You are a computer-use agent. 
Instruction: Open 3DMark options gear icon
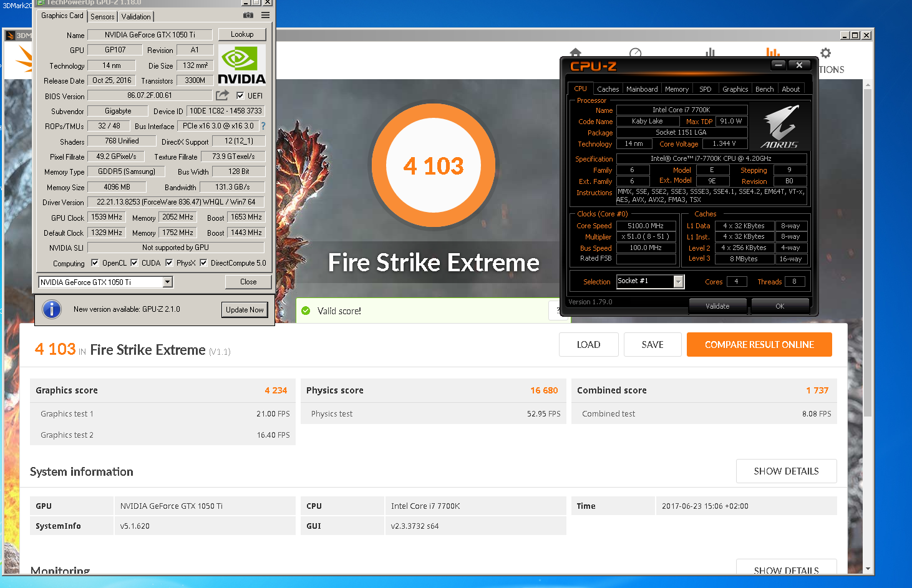(826, 53)
